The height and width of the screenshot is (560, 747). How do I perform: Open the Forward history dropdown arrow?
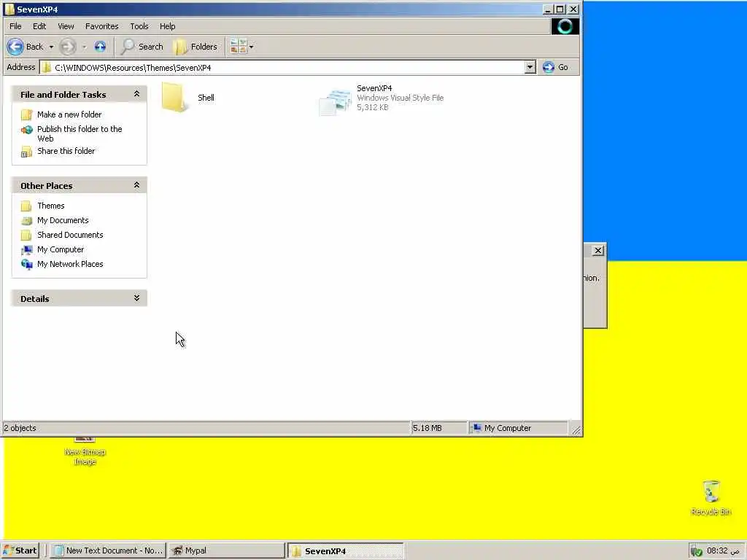coord(85,47)
